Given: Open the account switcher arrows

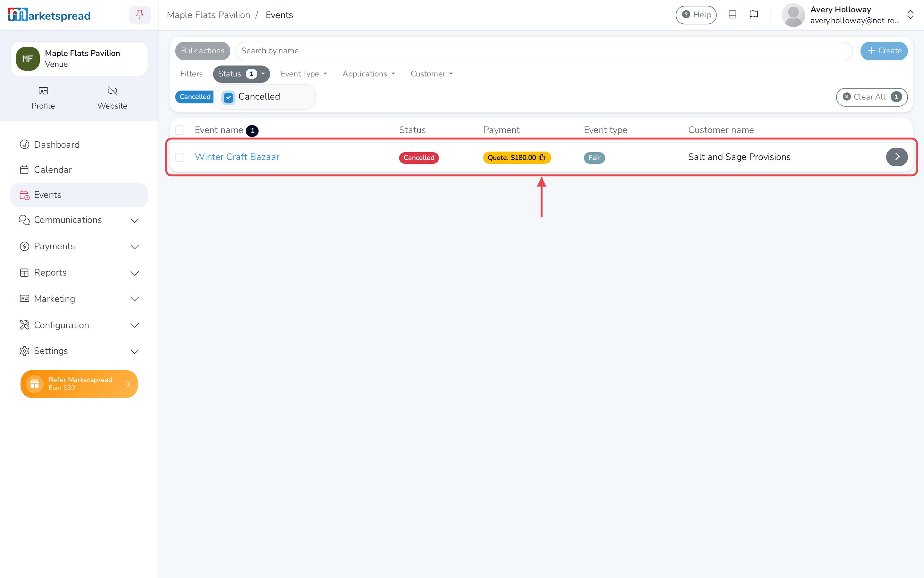Looking at the screenshot, I should (910, 15).
